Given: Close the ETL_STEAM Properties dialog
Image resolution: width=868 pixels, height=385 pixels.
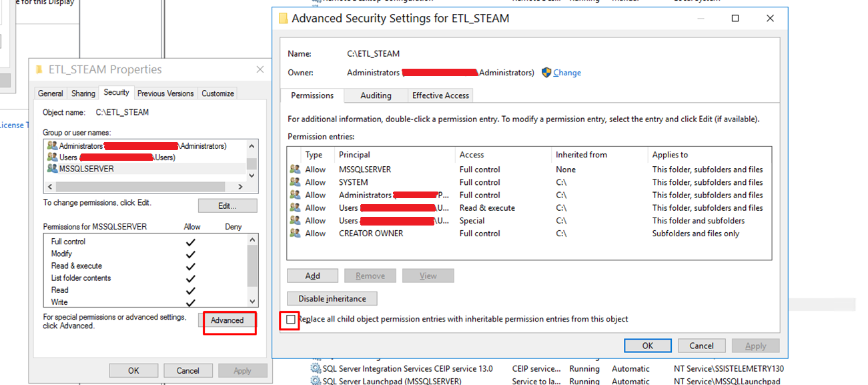Looking at the screenshot, I should tap(260, 69).
